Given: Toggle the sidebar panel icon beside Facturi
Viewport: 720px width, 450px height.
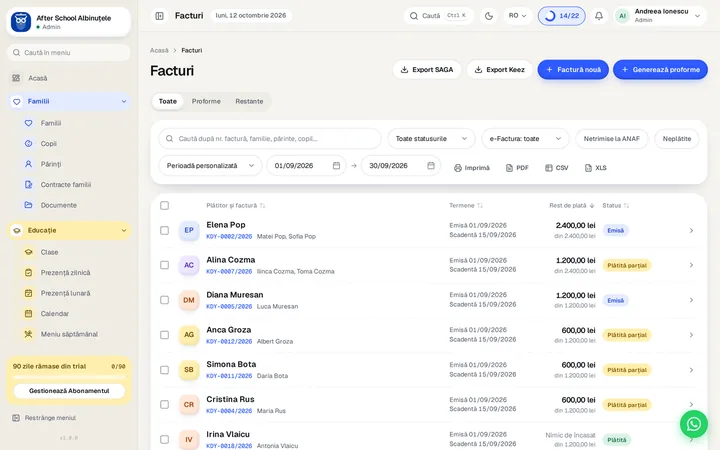Looking at the screenshot, I should [x=159, y=16].
